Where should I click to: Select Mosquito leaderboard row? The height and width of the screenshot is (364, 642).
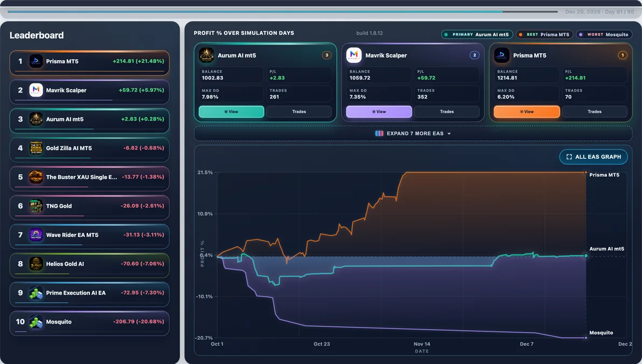(x=89, y=324)
